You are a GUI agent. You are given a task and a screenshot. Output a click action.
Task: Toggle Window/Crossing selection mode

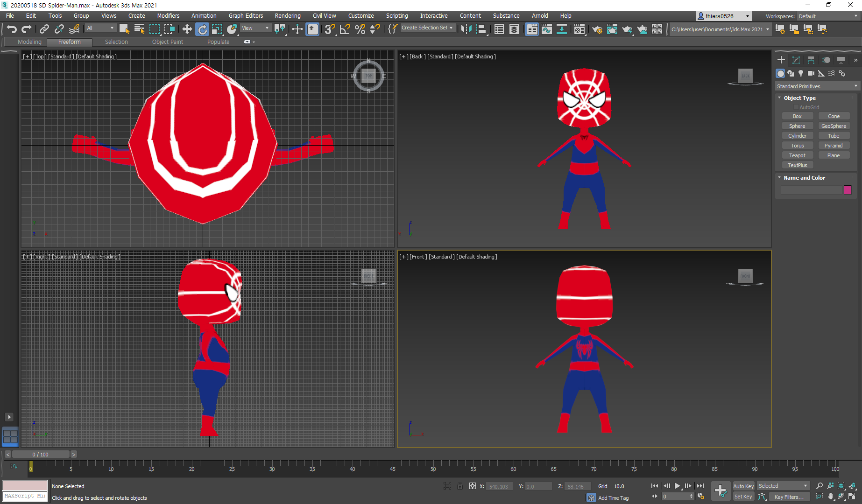[169, 29]
